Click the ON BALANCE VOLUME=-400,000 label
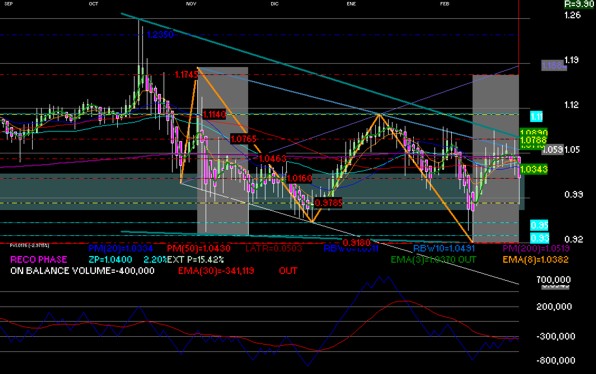596x374 pixels. coord(82,271)
